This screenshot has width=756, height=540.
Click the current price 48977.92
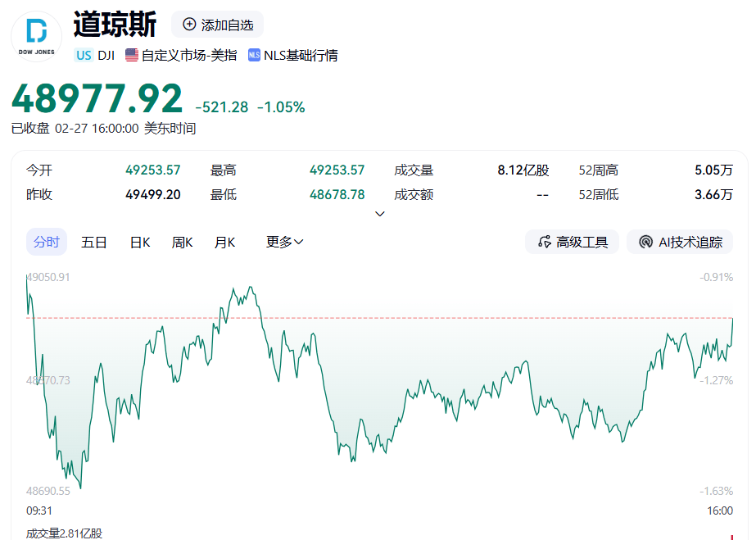click(x=97, y=99)
